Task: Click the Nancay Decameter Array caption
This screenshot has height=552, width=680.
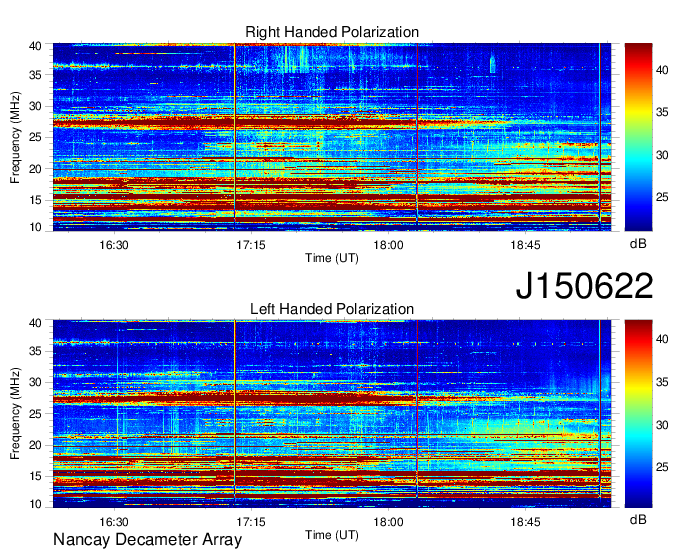Action: click(147, 539)
